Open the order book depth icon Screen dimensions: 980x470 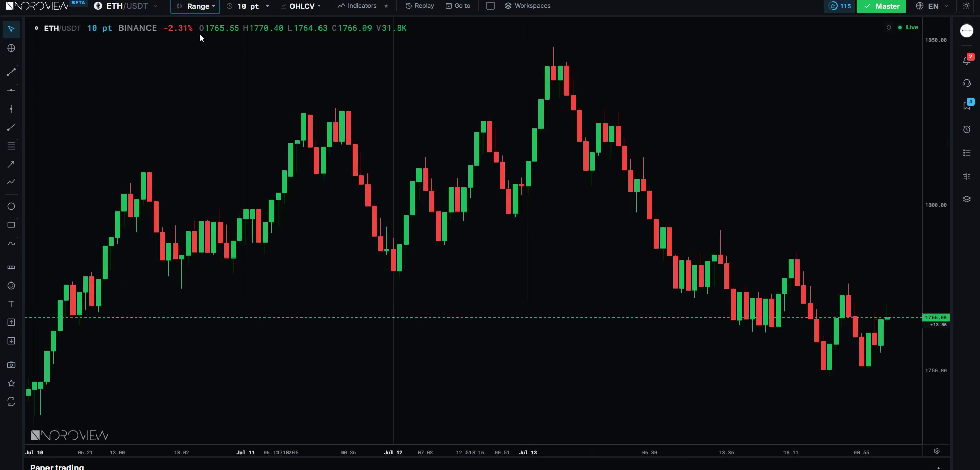[967, 176]
